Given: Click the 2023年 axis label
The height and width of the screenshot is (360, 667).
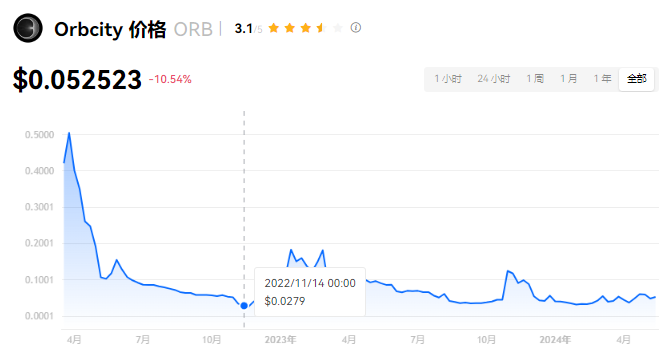Looking at the screenshot, I should pyautogui.click(x=280, y=340).
